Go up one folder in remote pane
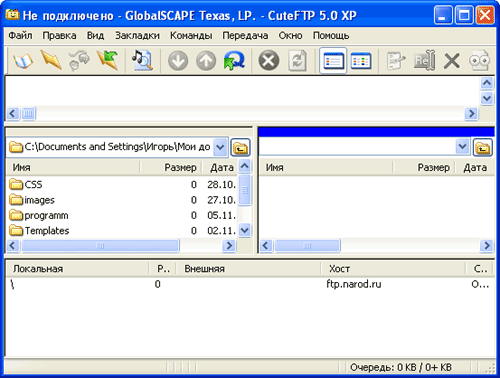The image size is (500, 378). tap(483, 147)
